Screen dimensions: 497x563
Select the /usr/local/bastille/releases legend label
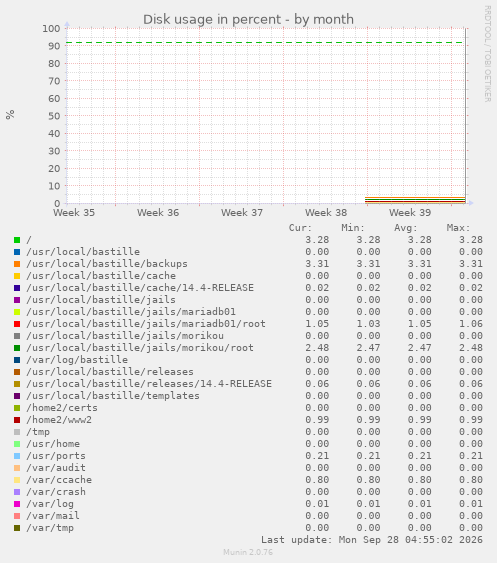click(110, 372)
